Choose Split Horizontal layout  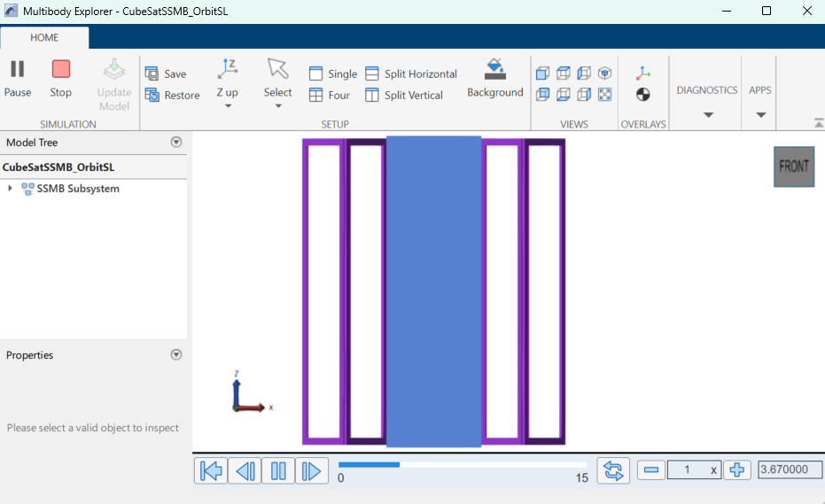(411, 74)
